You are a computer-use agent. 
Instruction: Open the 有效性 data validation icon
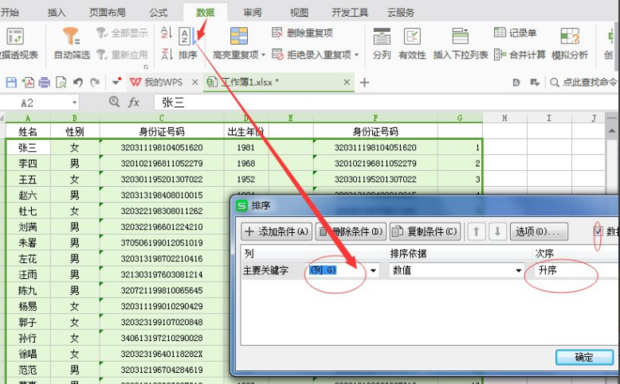tap(412, 36)
